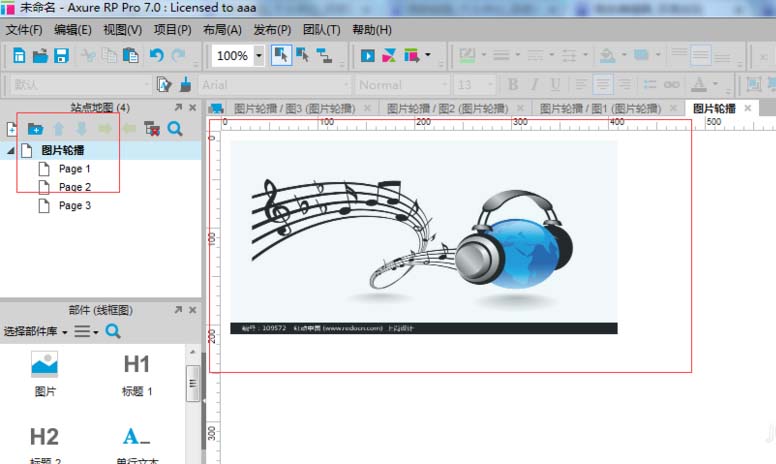Select the connector mode tool
The width and height of the screenshot is (776, 464).
tap(325, 55)
